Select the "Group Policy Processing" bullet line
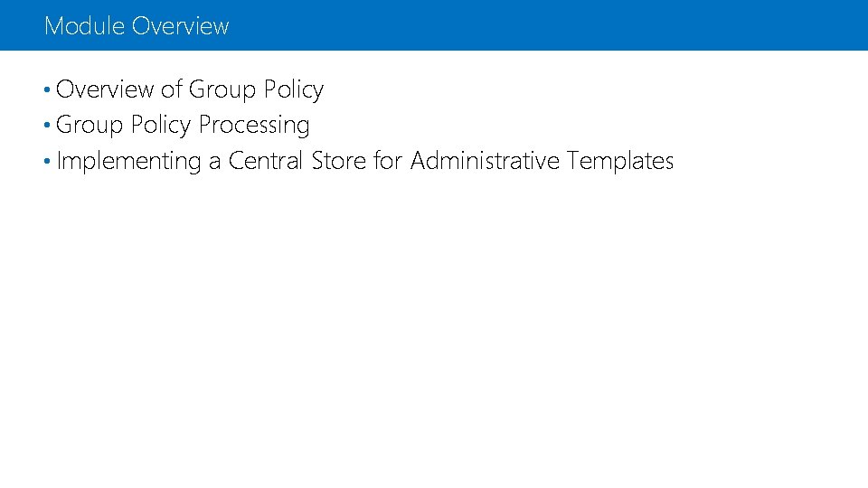868x488 pixels. click(183, 125)
